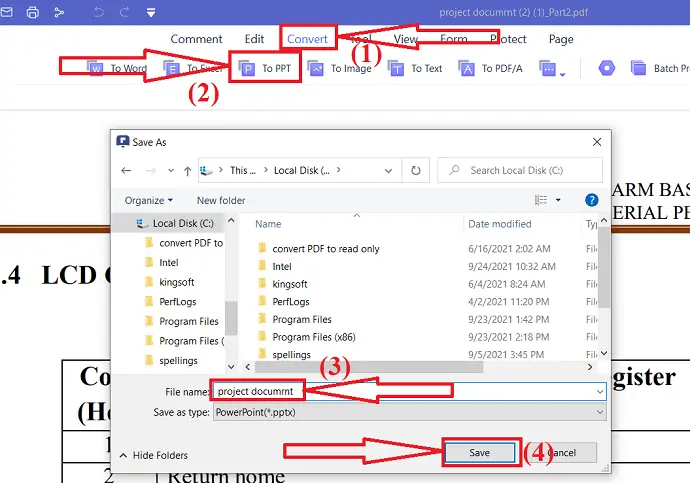Open the Protect tab
This screenshot has width=690, height=483.
(508, 39)
